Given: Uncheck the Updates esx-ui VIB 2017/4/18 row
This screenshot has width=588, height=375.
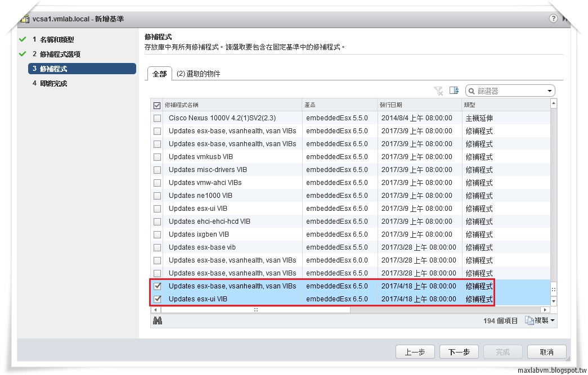Looking at the screenshot, I should (157, 299).
